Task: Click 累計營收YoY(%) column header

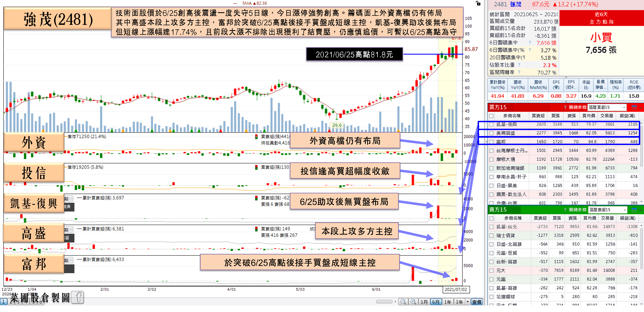Action: [x=497, y=85]
